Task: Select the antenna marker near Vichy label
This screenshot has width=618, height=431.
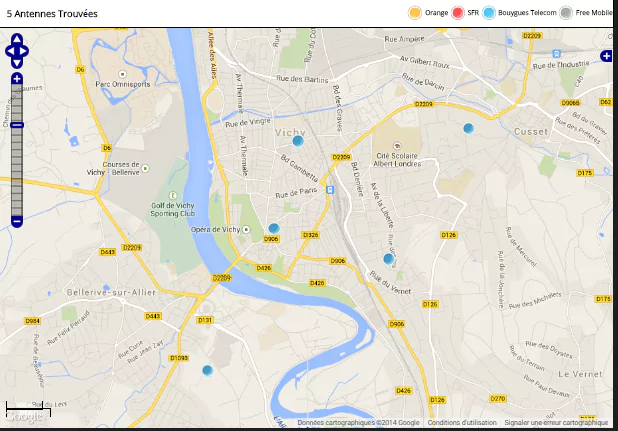Action: (x=298, y=141)
